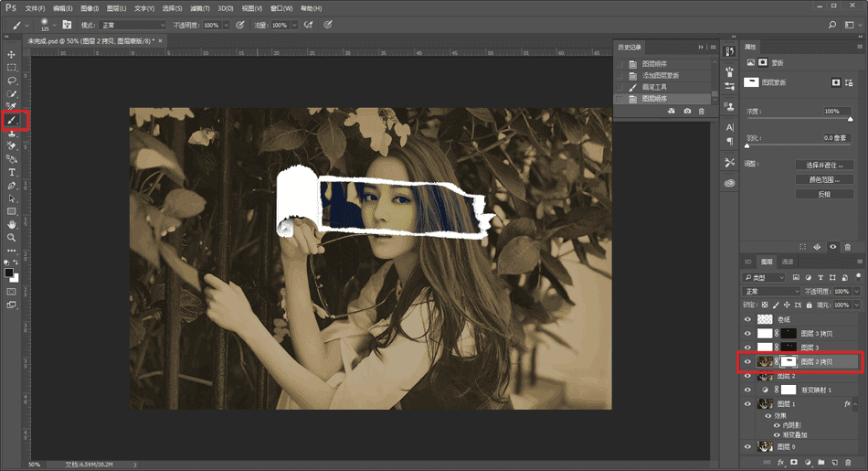Click the foreground color swatch

[9, 272]
